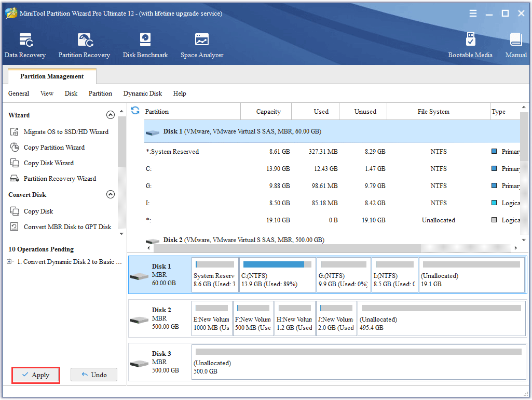The width and height of the screenshot is (532, 400).
Task: Click the left panel scroll-down arrow
Action: pyautogui.click(x=121, y=234)
